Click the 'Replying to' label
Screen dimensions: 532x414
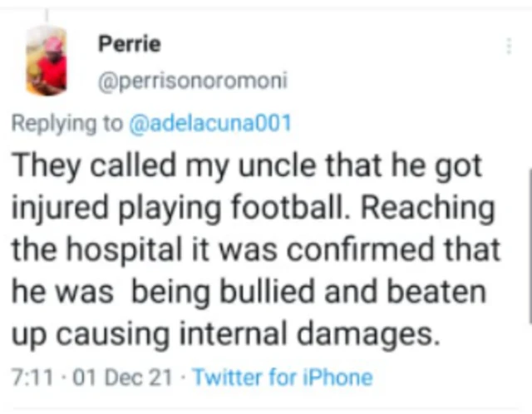pos(66,124)
